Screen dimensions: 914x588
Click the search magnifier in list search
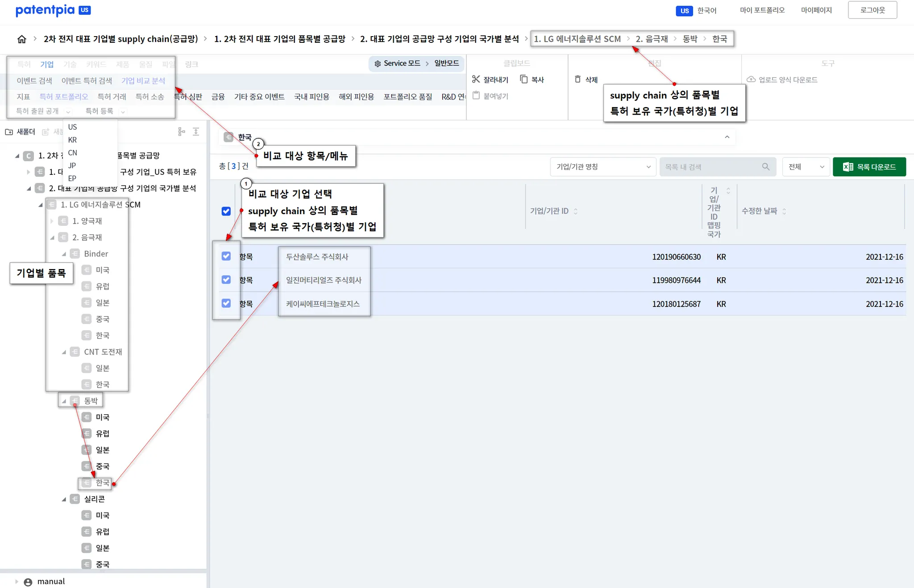(x=766, y=167)
